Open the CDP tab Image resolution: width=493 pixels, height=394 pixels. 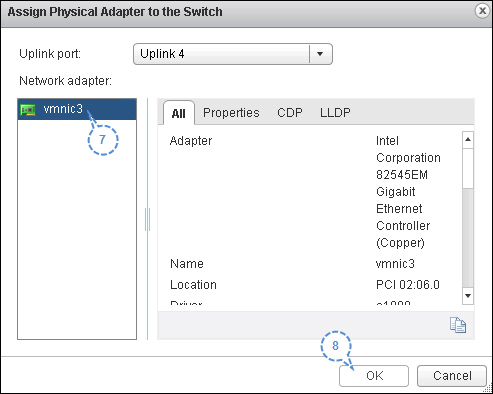[290, 113]
